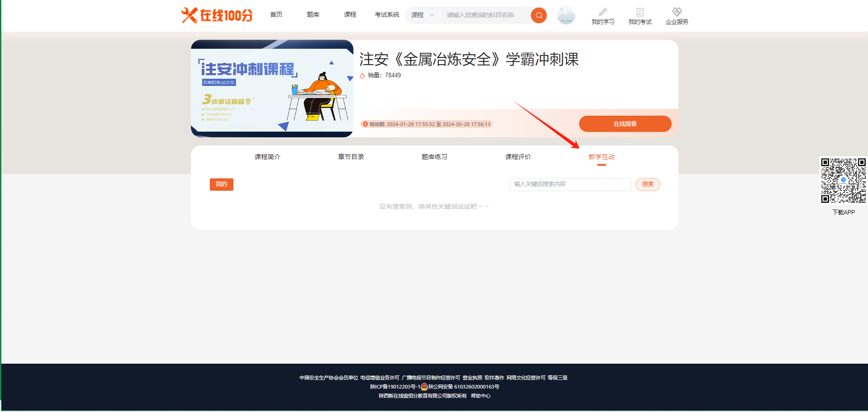Open the 帮助中心 footer link
This screenshot has width=868, height=412.
click(x=481, y=396)
